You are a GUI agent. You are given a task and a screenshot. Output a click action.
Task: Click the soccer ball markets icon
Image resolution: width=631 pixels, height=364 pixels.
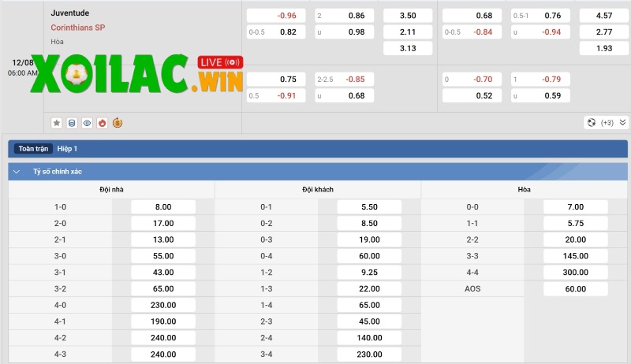(592, 123)
